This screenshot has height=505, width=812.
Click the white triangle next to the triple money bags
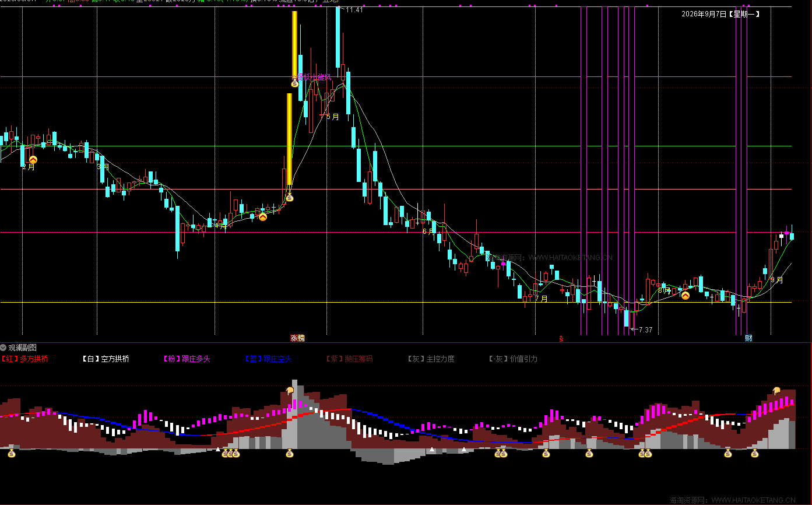218,450
